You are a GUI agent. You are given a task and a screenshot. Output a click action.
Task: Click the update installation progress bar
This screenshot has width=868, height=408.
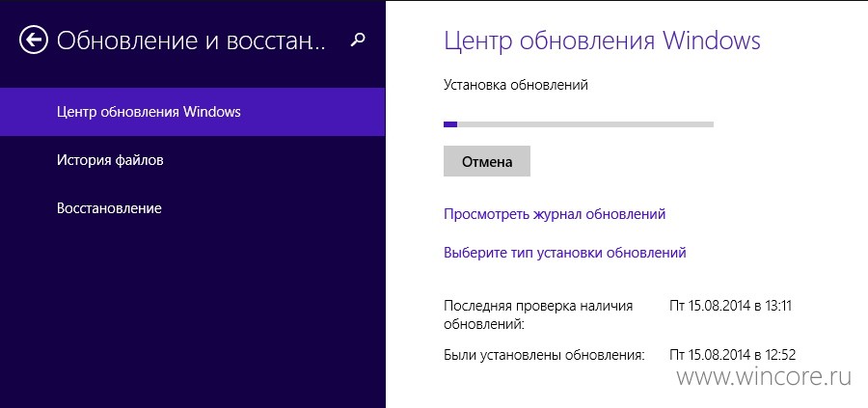[579, 124]
